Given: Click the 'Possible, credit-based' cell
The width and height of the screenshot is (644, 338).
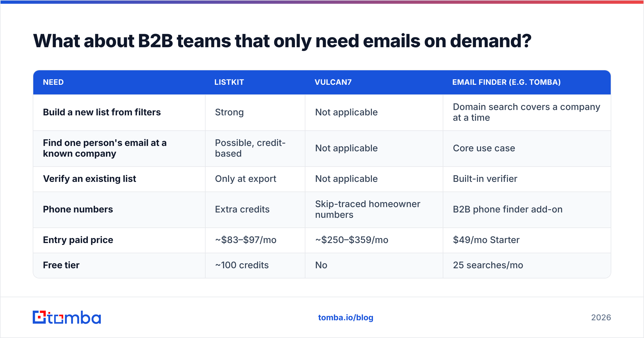Looking at the screenshot, I should (x=250, y=148).
